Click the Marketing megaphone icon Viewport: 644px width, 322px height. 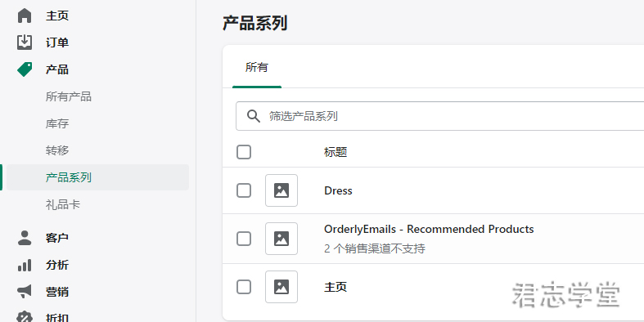pyautogui.click(x=25, y=292)
